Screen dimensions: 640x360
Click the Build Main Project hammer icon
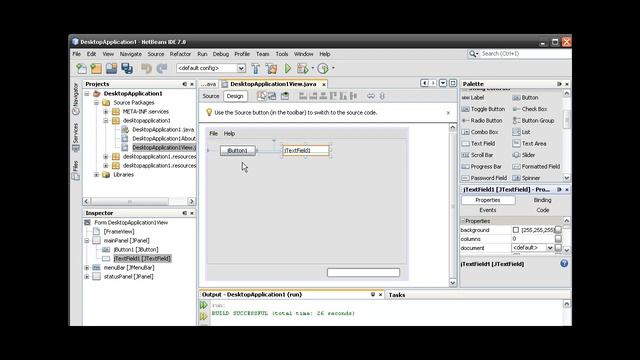[x=256, y=68]
